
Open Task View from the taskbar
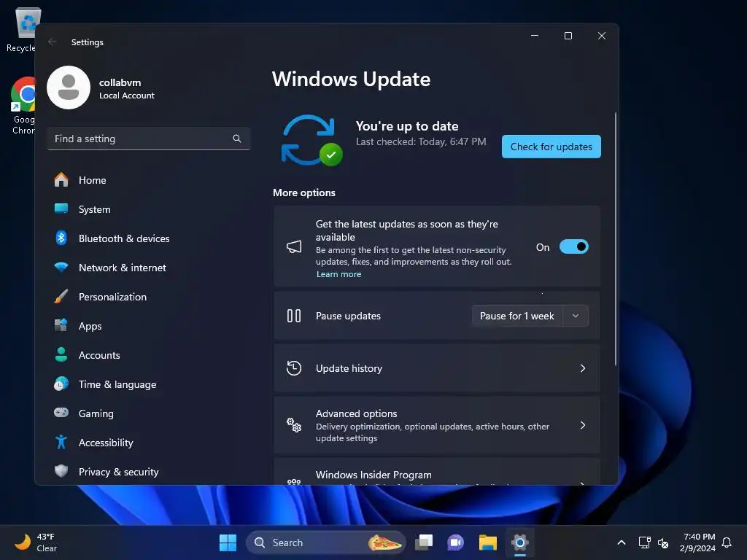pos(424,542)
